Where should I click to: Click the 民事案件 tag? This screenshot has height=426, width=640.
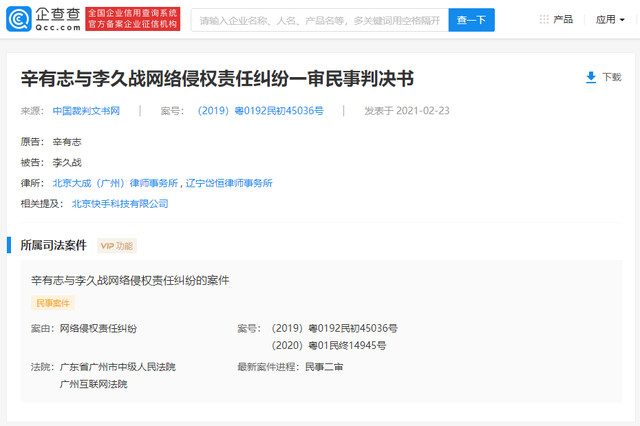[54, 303]
